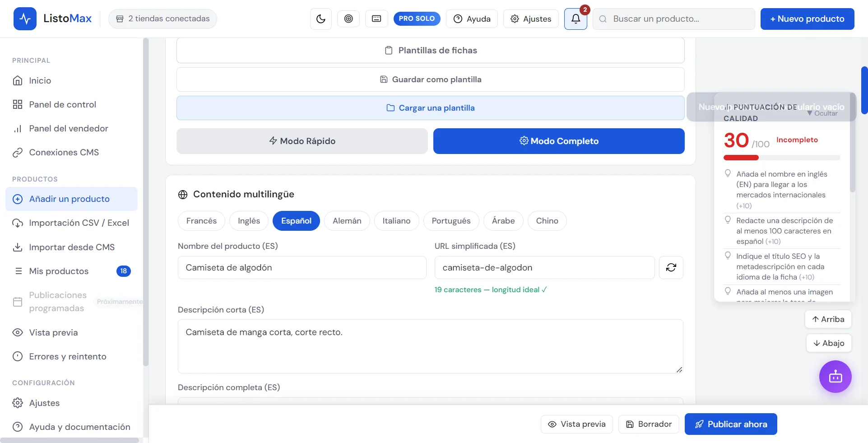Open the purple chatbot assistant button
868x443 pixels.
pos(836,377)
